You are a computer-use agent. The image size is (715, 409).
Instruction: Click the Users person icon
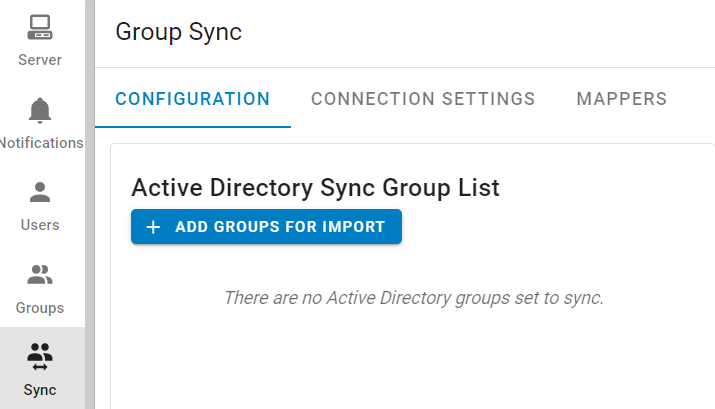coord(40,191)
